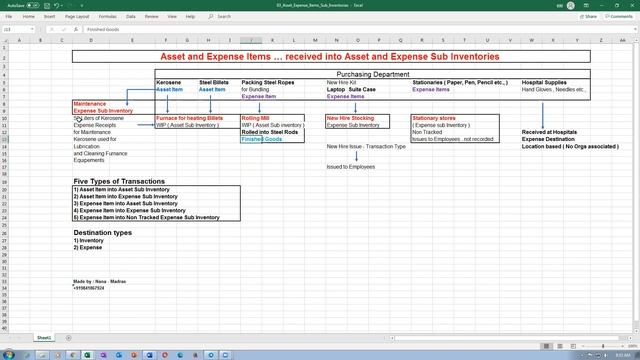Switch to Page Break Preview icon
This screenshot has height=360, width=640.
(573, 346)
